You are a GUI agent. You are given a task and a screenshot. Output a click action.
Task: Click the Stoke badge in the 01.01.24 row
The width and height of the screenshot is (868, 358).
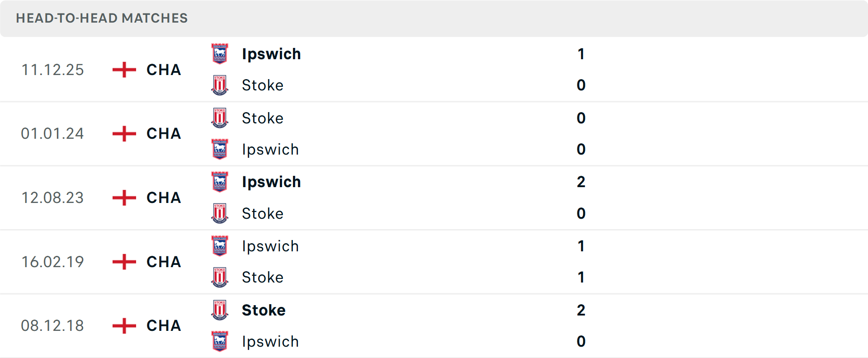click(220, 118)
